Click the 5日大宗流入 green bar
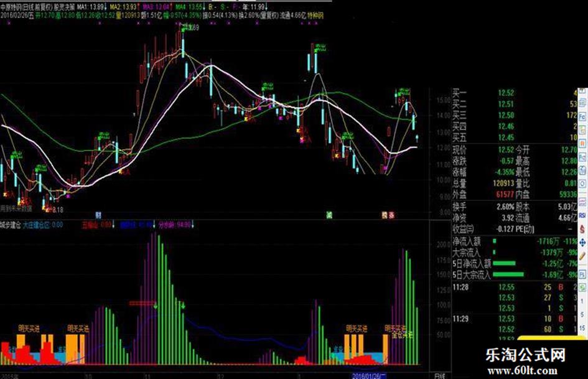This screenshot has height=379, width=588. tap(508, 274)
